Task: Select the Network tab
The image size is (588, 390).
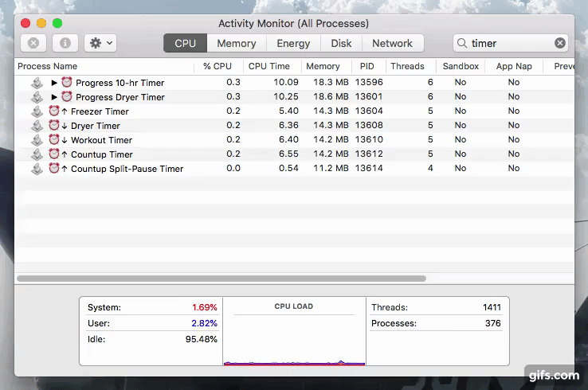Action: [392, 43]
